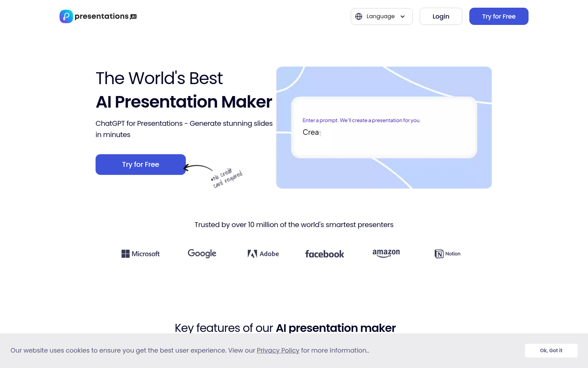The width and height of the screenshot is (588, 368).
Task: Open the Privacy Policy link
Action: click(278, 350)
